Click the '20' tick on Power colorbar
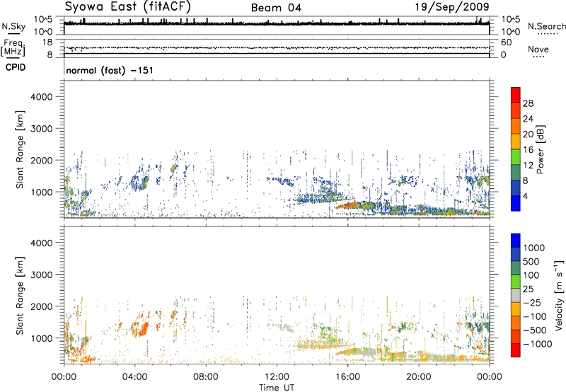 click(528, 134)
